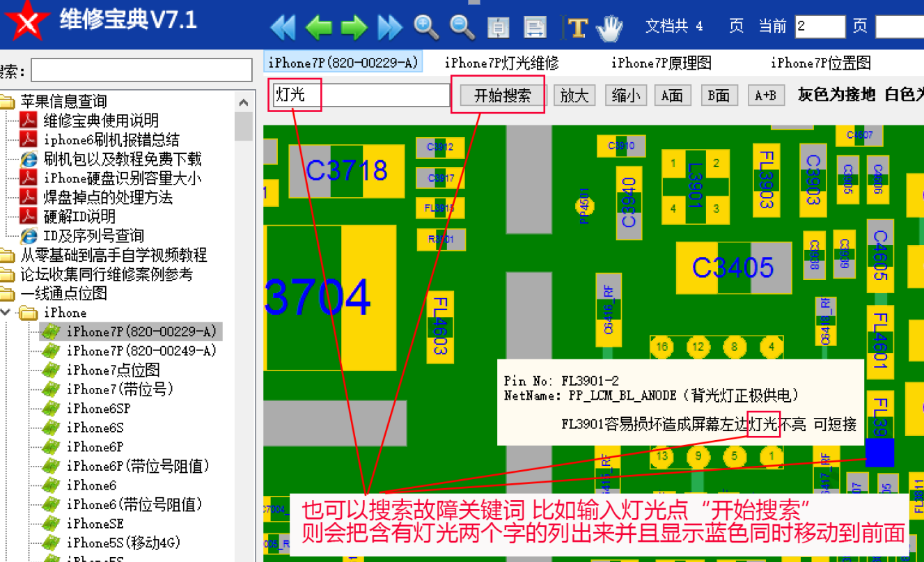Open the iPhone7P灯光维修 tab

[x=501, y=63]
